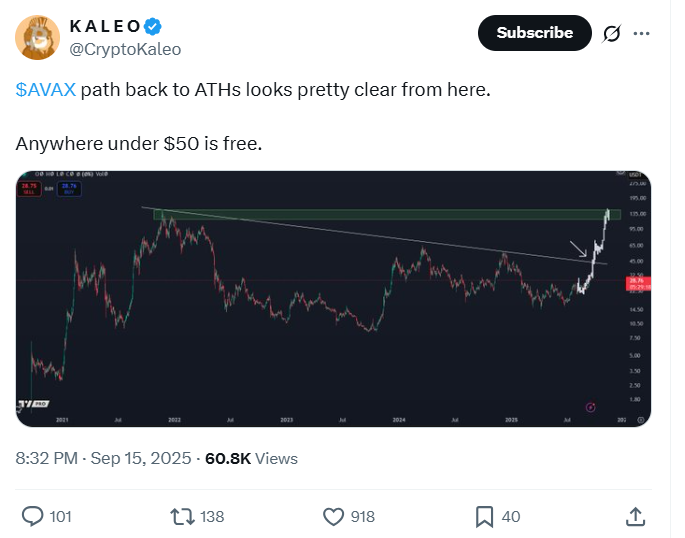Like the post with the heart icon

click(334, 516)
